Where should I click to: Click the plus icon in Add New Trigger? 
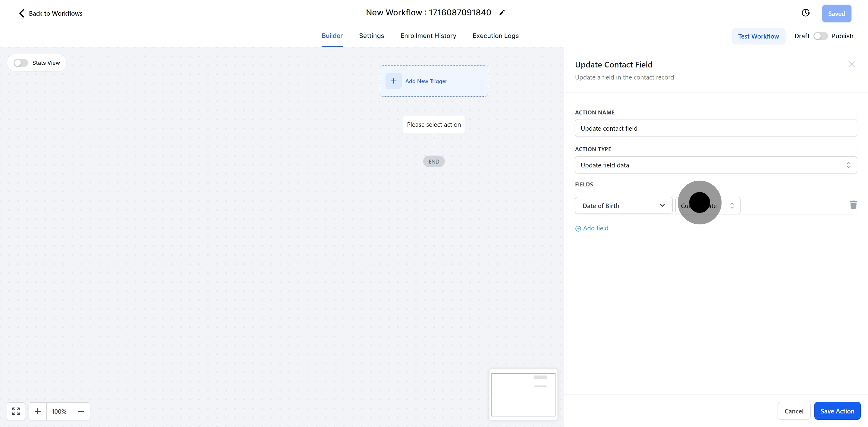(x=393, y=81)
